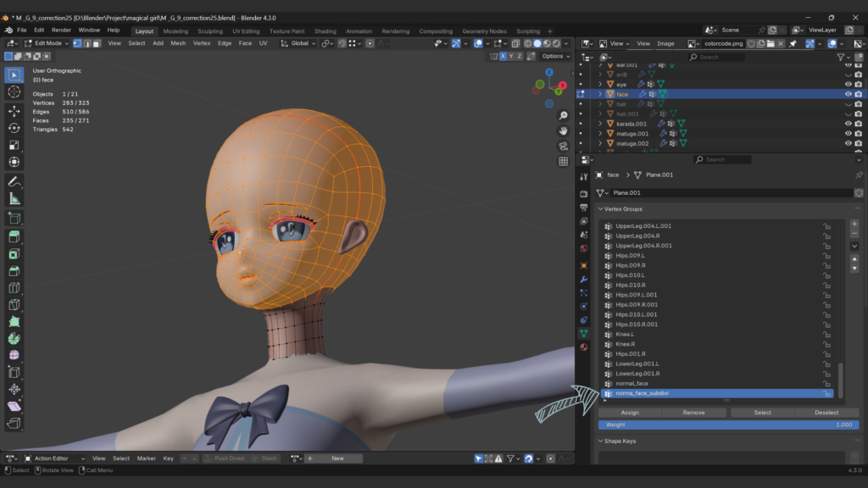Click the Assign button
The width and height of the screenshot is (868, 488).
click(x=630, y=413)
